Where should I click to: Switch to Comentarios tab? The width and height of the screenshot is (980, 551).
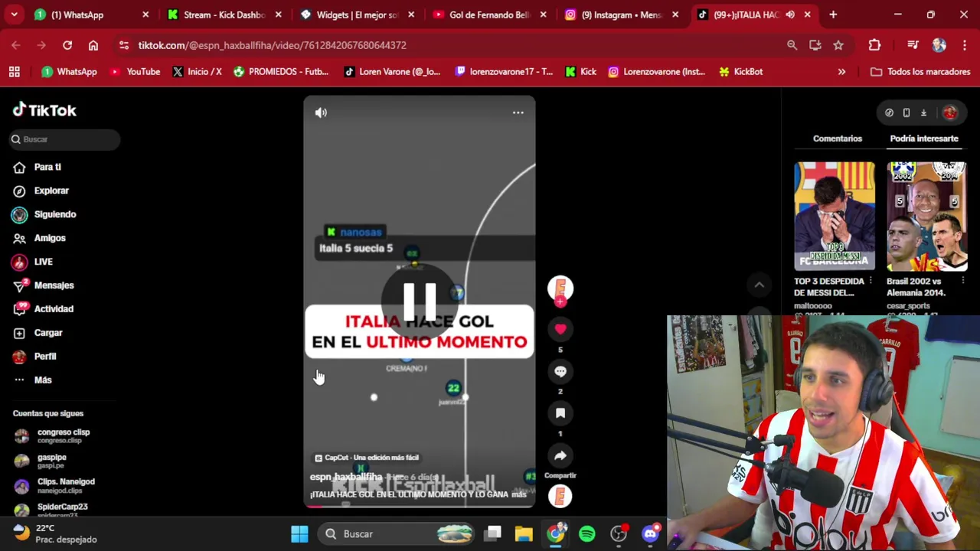[x=838, y=139]
